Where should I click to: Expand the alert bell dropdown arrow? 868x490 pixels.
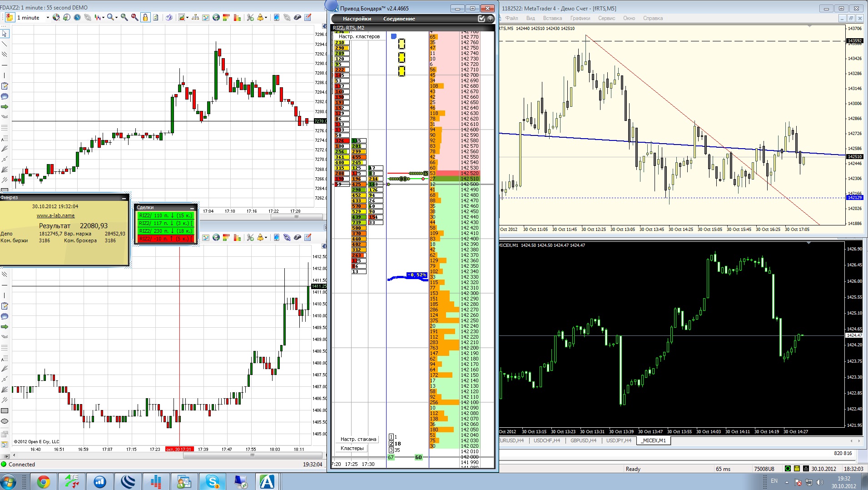click(266, 18)
